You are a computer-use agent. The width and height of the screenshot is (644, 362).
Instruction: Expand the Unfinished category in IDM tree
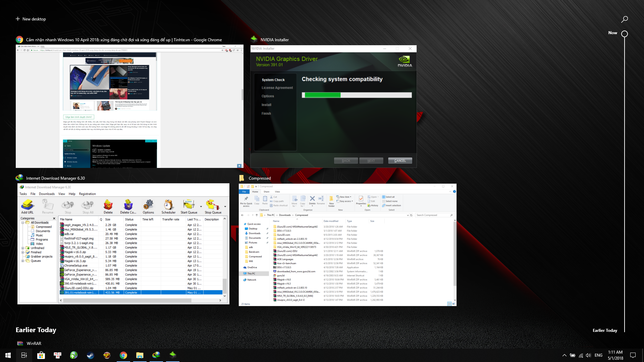point(23,248)
